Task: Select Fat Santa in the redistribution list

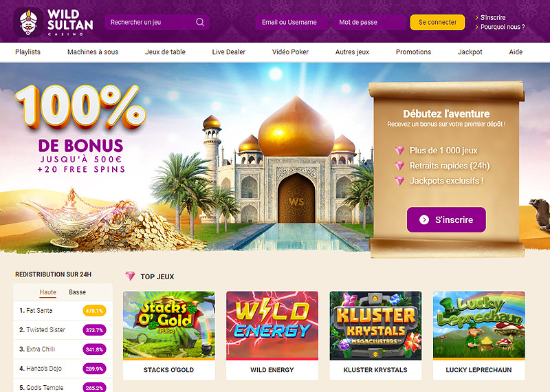Action: point(63,311)
